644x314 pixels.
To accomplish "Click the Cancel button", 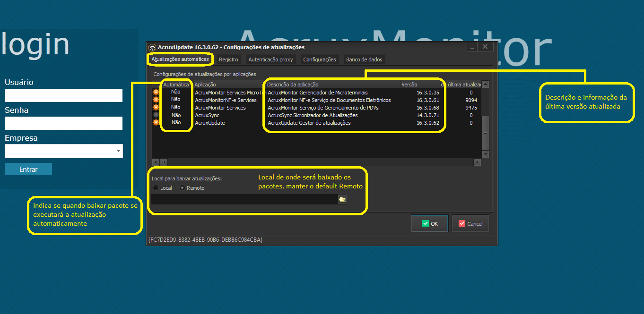I will tap(470, 224).
